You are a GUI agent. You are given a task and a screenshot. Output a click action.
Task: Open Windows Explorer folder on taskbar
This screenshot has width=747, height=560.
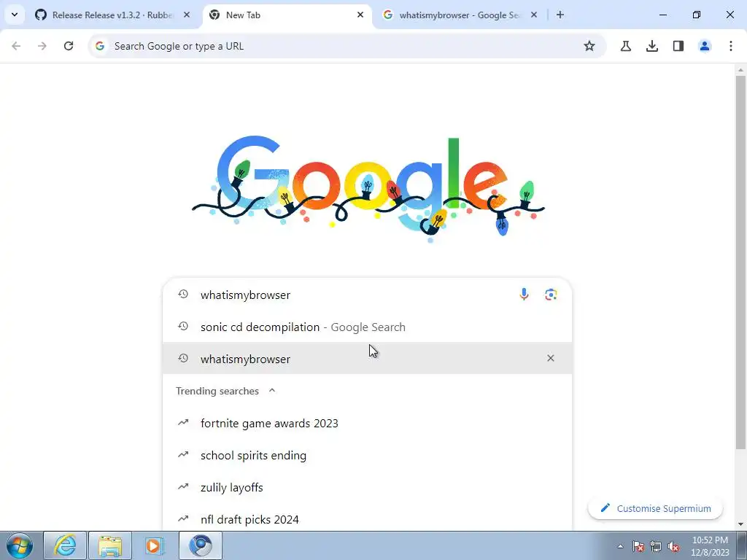click(110, 545)
